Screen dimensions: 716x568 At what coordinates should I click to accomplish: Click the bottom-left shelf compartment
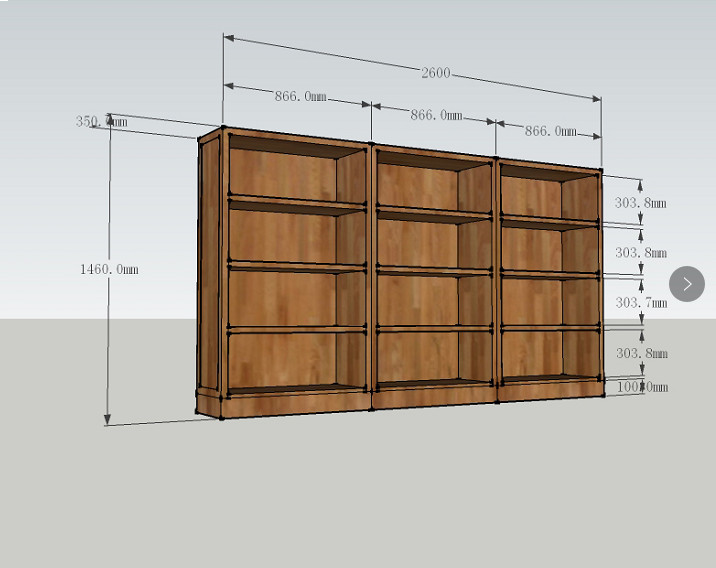tap(283, 358)
